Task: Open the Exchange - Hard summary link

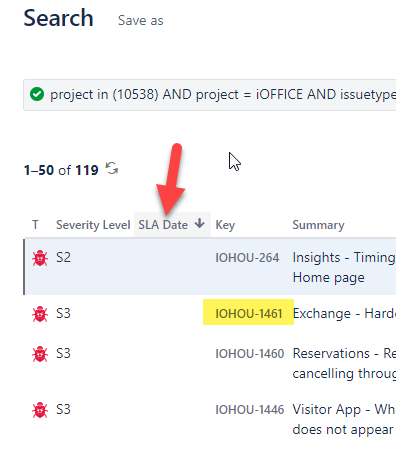Action: click(344, 314)
